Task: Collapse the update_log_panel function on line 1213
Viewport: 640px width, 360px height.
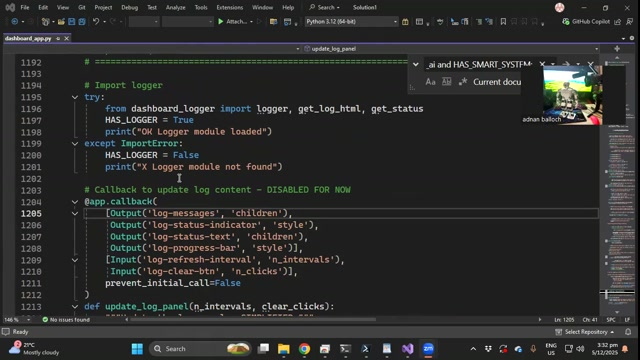Action: click(75, 307)
